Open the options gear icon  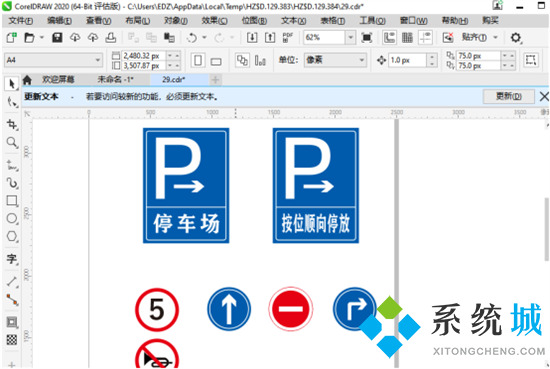516,37
